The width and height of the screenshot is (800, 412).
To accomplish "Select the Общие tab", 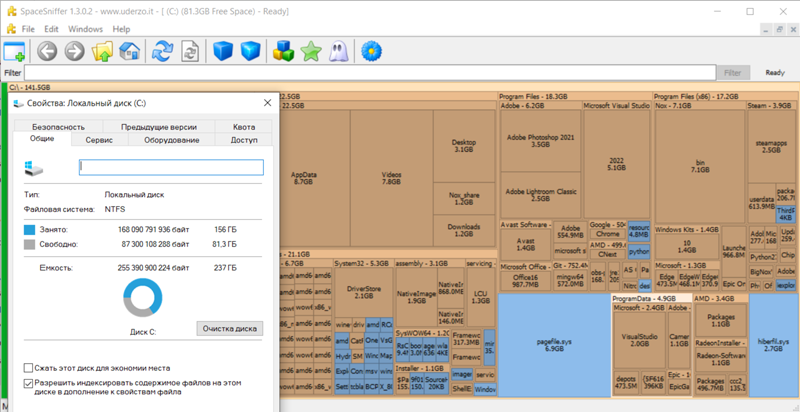I will click(42, 139).
